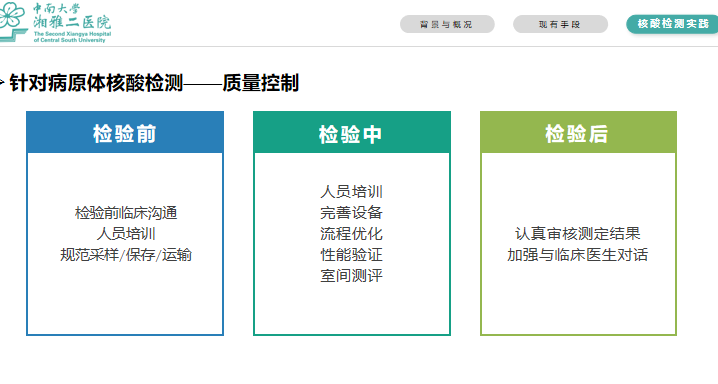Click the blue 检验前 header
The height and width of the screenshot is (384, 718).
click(125, 133)
